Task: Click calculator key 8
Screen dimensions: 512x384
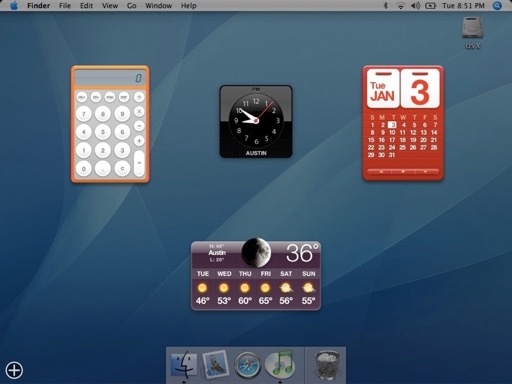Action: tap(103, 114)
